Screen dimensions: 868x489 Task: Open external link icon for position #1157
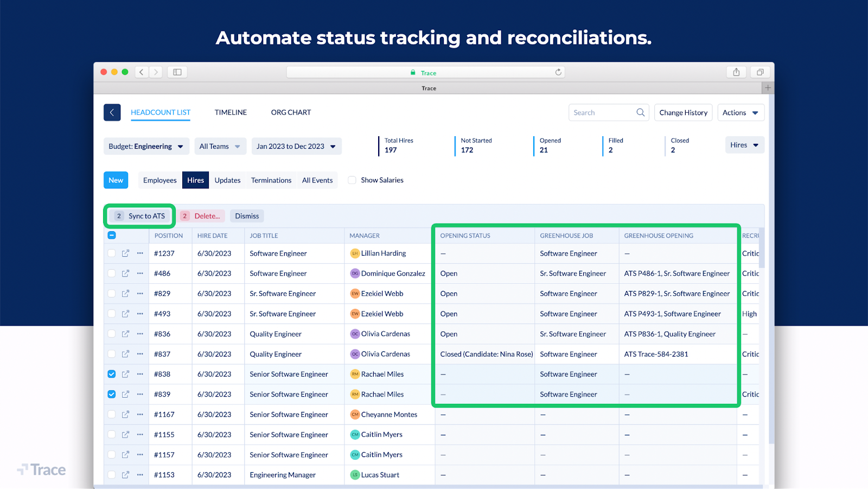[125, 455]
